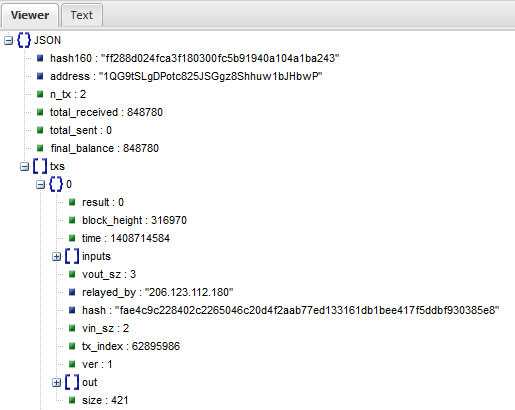Image resolution: width=515 pixels, height=410 pixels.
Task: Collapse the txs item 0 object
Action: tap(40, 184)
